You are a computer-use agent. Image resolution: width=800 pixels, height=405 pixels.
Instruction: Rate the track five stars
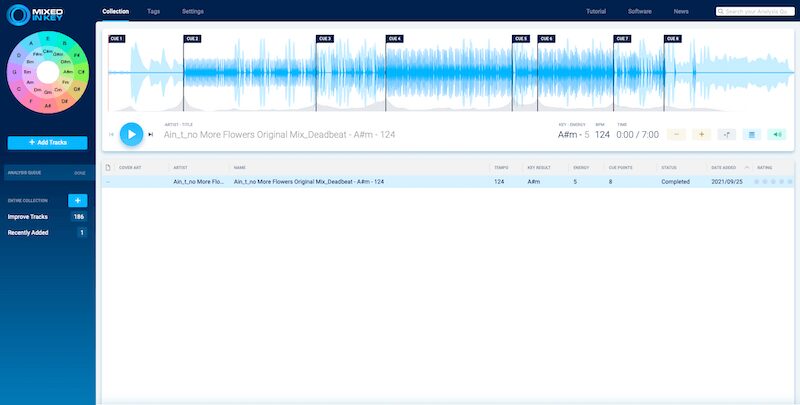tap(790, 182)
